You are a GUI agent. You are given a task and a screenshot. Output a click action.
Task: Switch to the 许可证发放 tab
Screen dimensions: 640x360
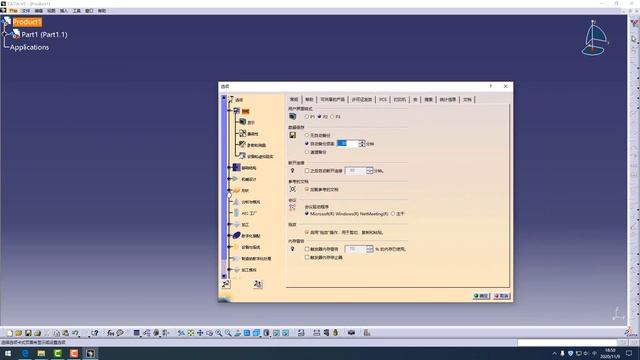click(362, 100)
